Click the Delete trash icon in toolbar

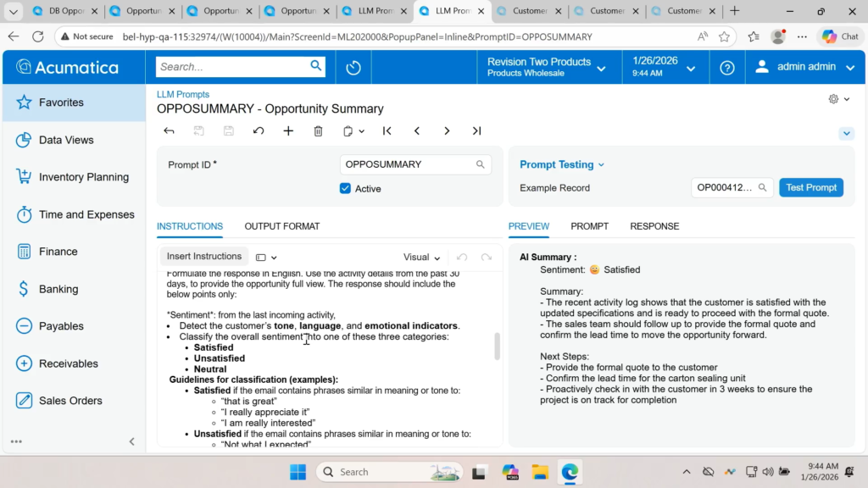(318, 131)
